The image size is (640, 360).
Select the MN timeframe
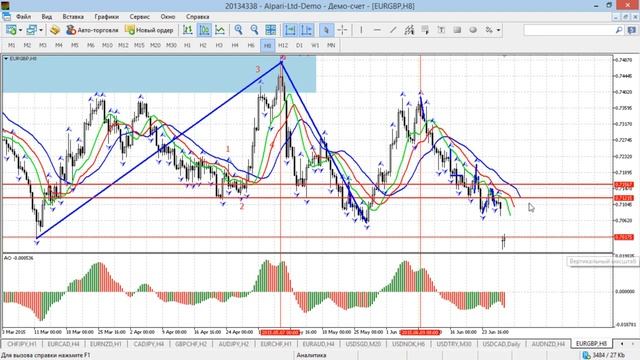click(x=331, y=45)
